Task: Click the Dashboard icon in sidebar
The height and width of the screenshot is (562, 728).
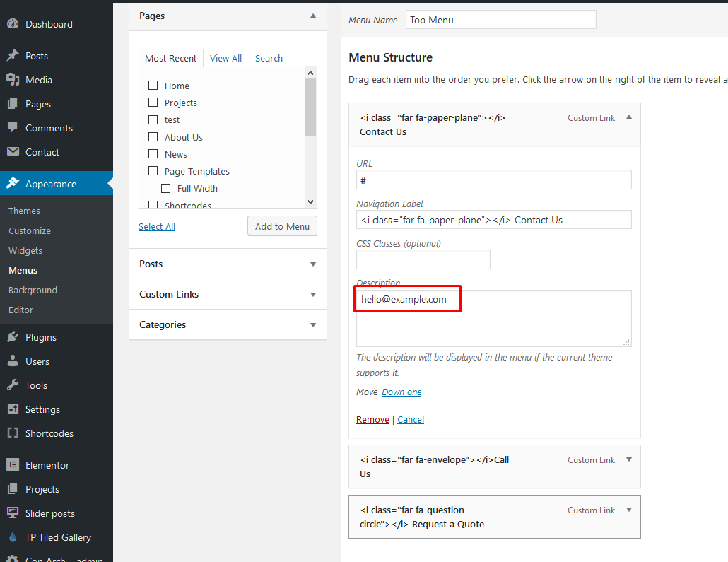Action: pos(13,24)
